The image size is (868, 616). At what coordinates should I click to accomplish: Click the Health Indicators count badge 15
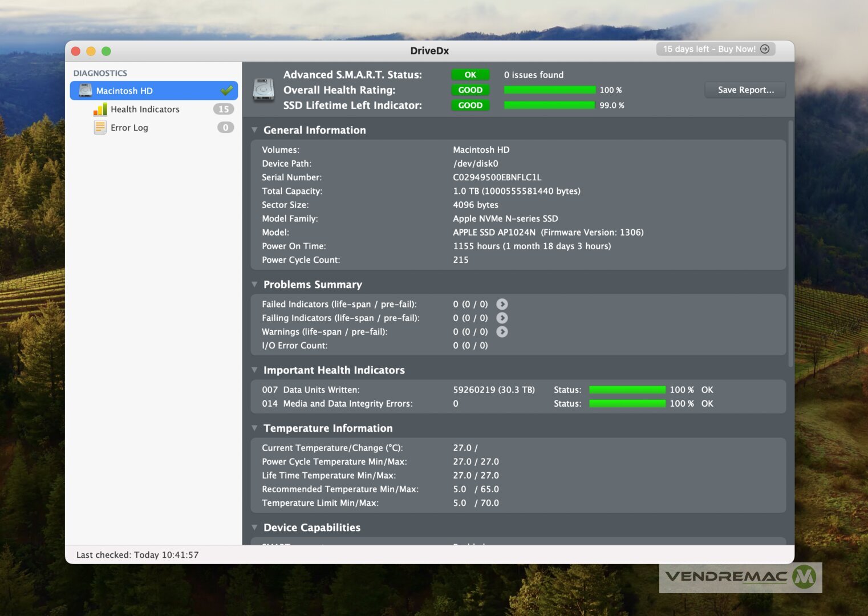pyautogui.click(x=224, y=110)
